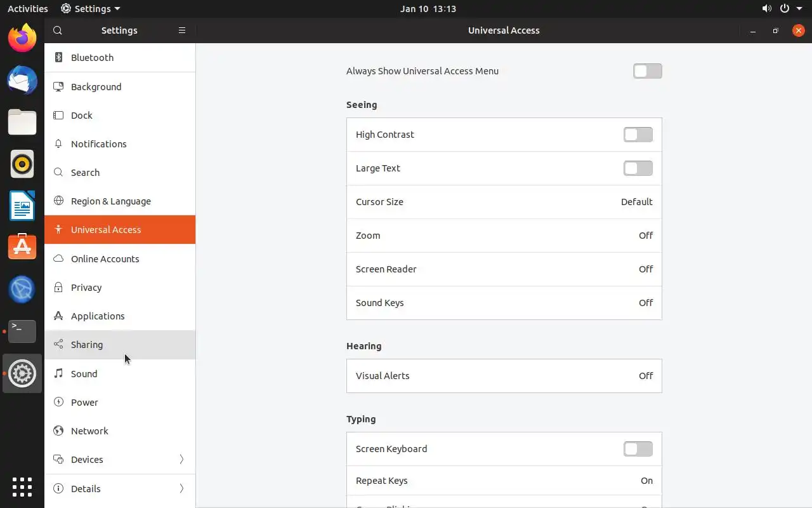Viewport: 812px width, 508px height.
Task: Click the Applications icon in sidebar
Action: point(58,316)
